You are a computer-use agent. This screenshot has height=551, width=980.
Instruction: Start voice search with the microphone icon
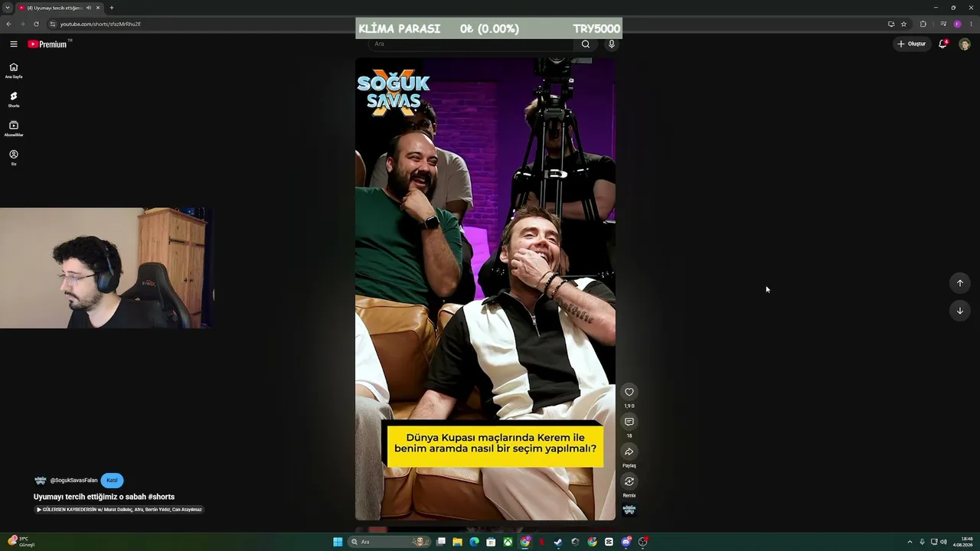(611, 44)
